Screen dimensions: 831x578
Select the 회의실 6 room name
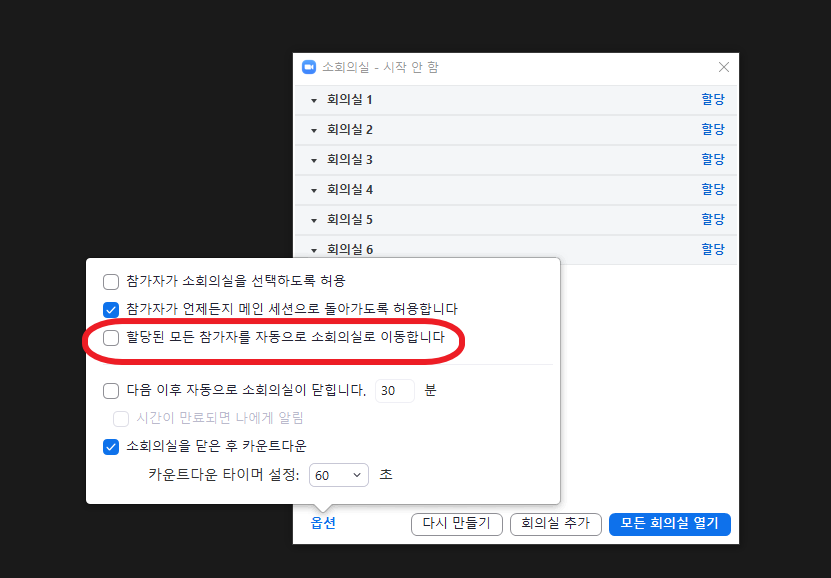pos(350,250)
